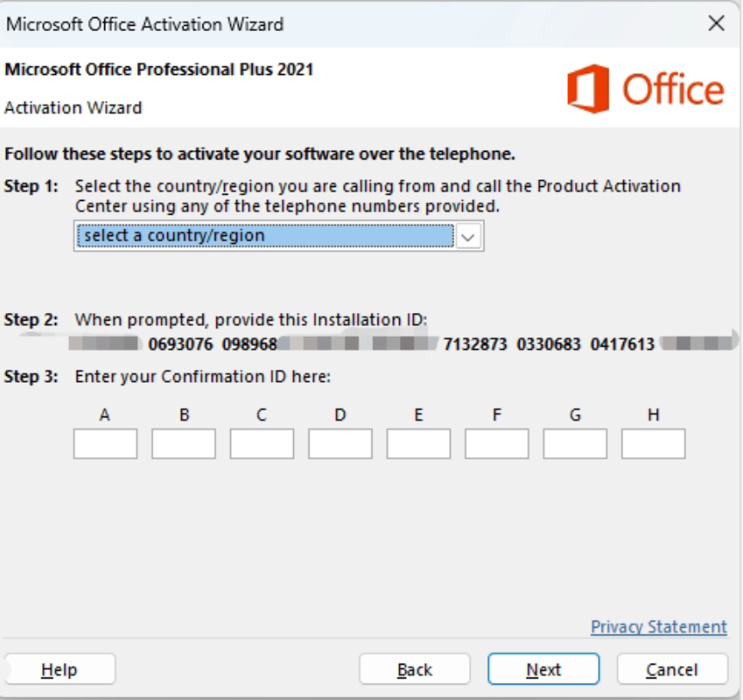Image resolution: width=743 pixels, height=700 pixels.
Task: Cancel the activation process
Action: coord(673,669)
